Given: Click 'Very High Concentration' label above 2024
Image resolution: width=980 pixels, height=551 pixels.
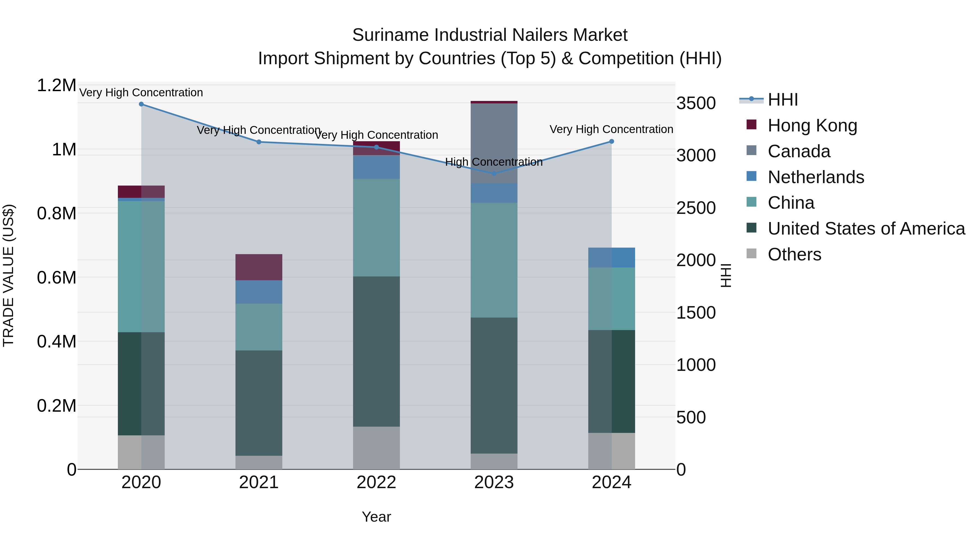Looking at the screenshot, I should 611,129.
